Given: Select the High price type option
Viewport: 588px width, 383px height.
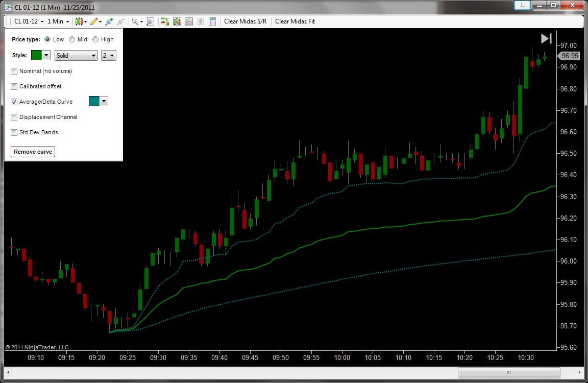Looking at the screenshot, I should click(x=95, y=39).
